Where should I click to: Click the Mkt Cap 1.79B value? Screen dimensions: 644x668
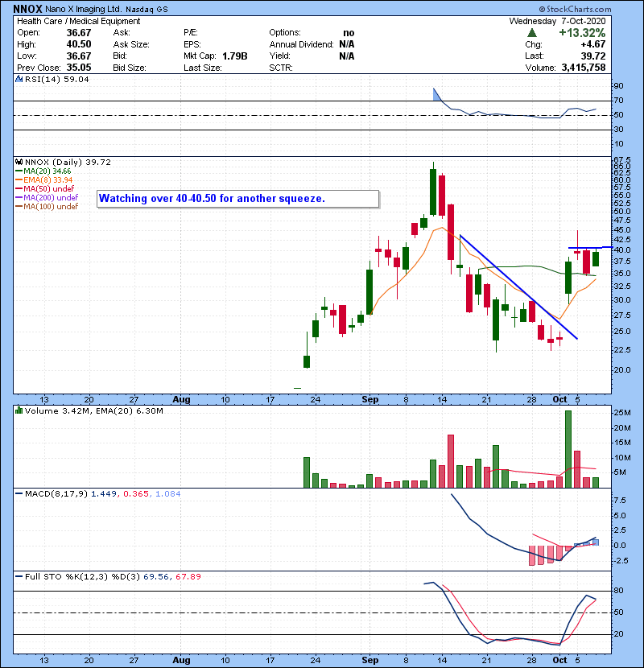[235, 56]
